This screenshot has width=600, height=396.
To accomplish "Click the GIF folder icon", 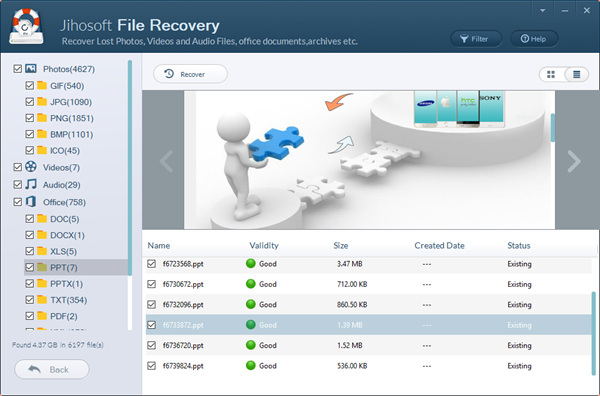I will [x=42, y=85].
